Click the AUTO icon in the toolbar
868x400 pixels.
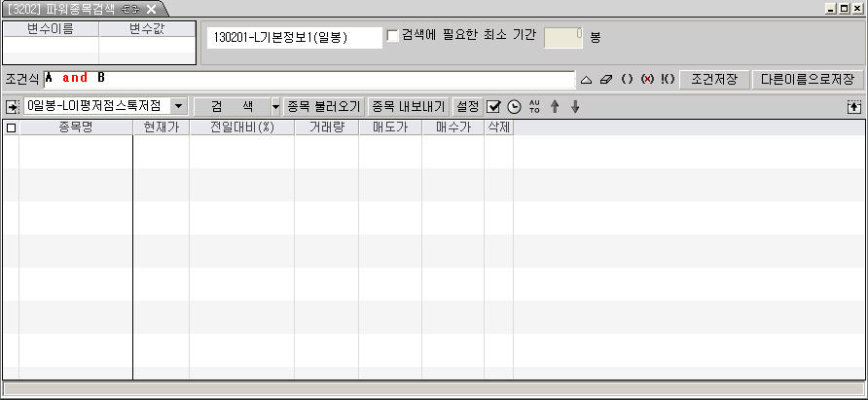(x=533, y=106)
